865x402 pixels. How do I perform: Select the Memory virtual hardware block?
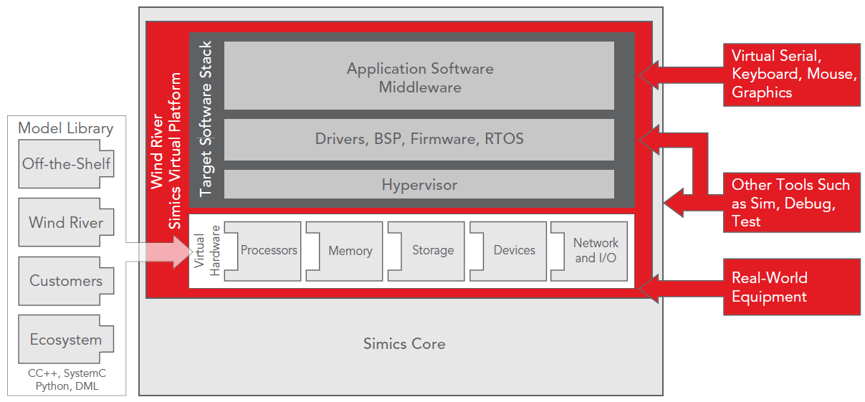(x=350, y=250)
